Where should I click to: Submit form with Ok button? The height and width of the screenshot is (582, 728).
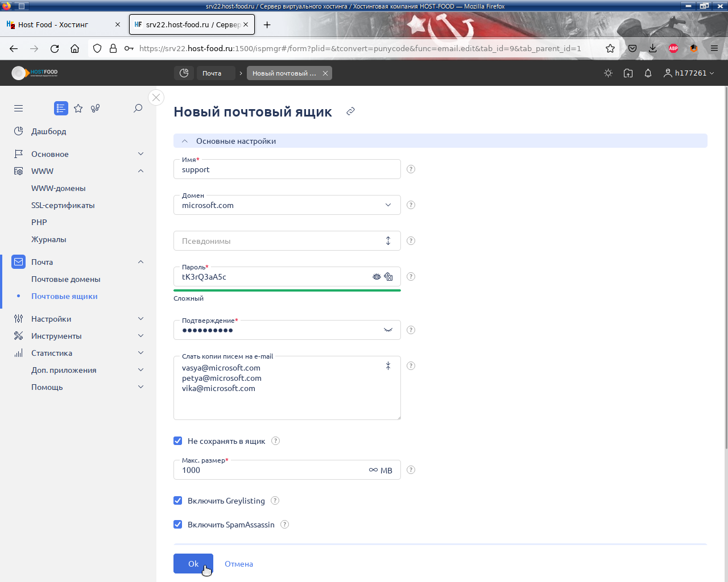tap(193, 564)
